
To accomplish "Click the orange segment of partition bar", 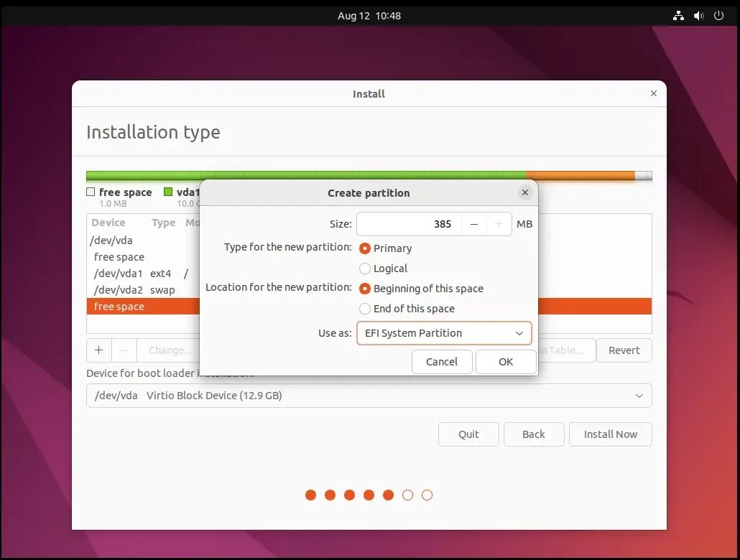I will click(580, 175).
